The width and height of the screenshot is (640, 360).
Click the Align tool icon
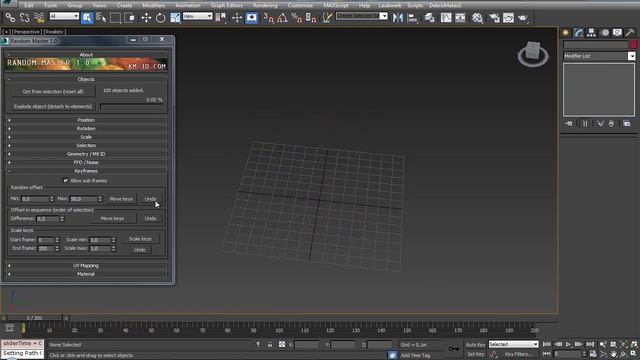tap(413, 18)
